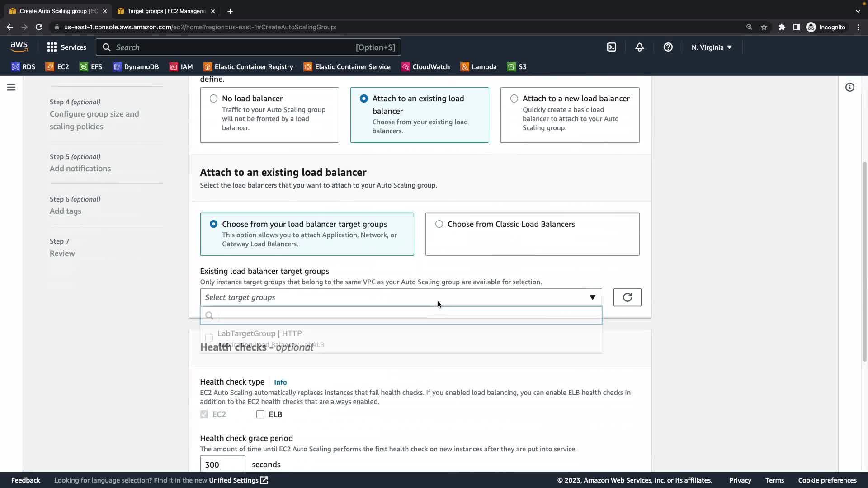
Task: Open the N. Virginia region selector
Action: pos(711,47)
